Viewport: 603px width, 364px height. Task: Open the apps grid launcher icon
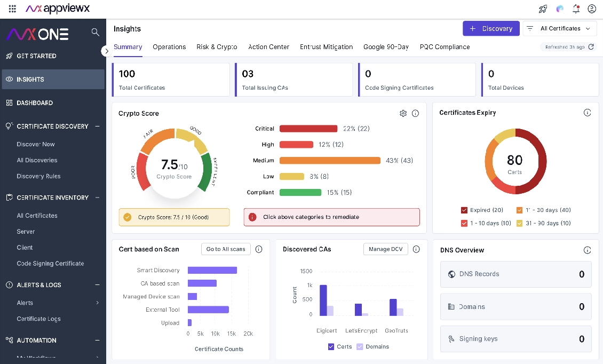tap(13, 9)
